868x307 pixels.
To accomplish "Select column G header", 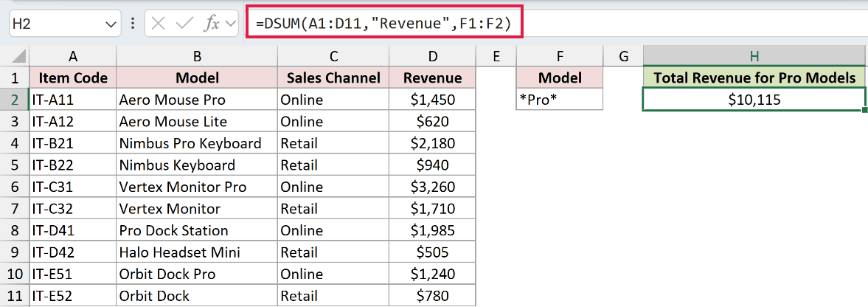I will pyautogui.click(x=622, y=56).
